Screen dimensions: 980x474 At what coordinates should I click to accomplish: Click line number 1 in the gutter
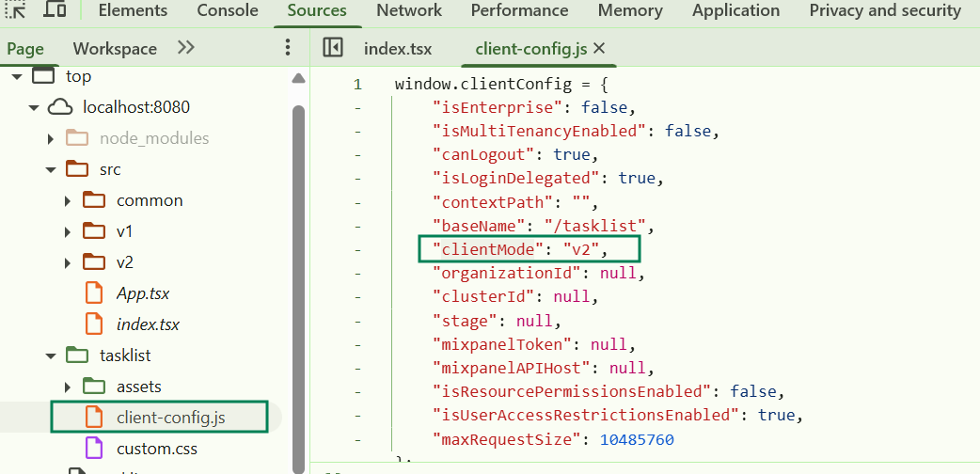point(357,85)
